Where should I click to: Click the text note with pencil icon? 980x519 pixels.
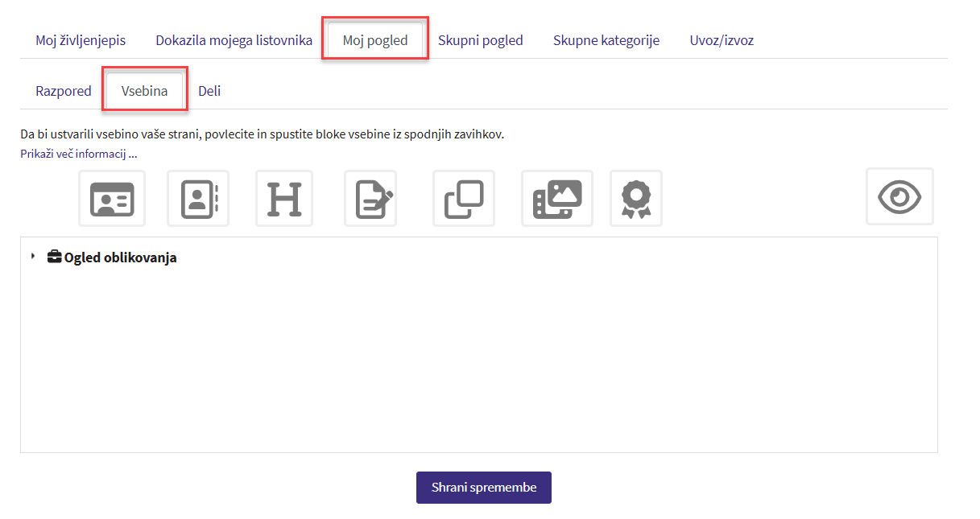point(370,199)
